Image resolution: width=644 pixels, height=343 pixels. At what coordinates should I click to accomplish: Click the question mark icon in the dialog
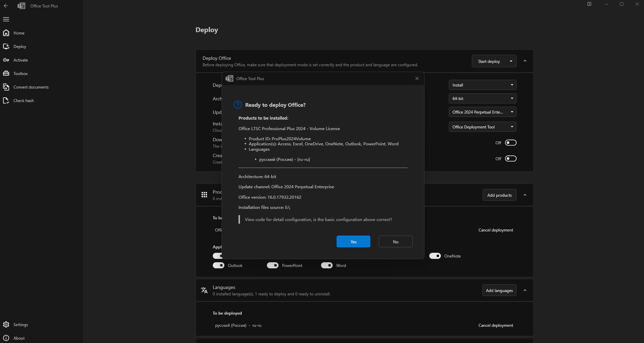coord(238,105)
